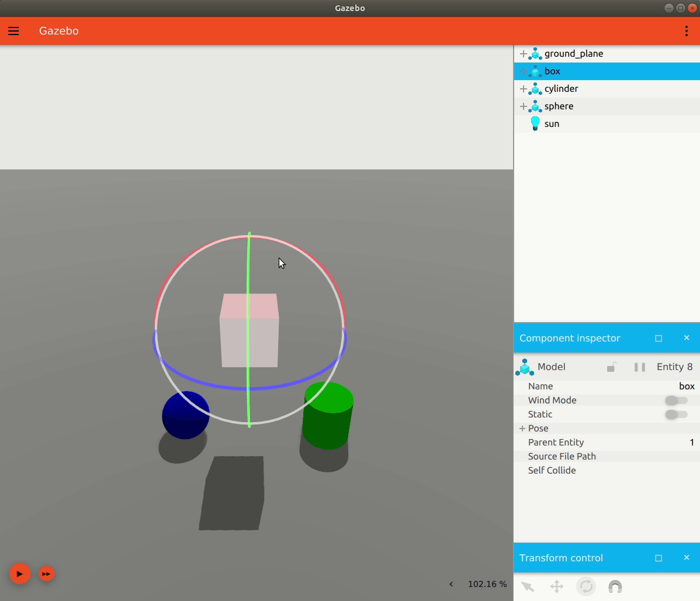Click the cylinder model icon
Viewport: 700px width, 601px height.
535,88
